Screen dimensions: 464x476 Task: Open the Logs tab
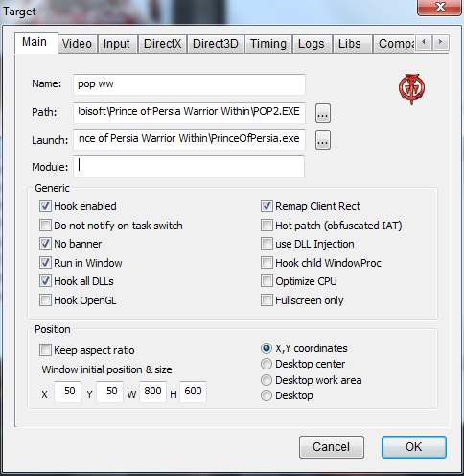tap(312, 44)
